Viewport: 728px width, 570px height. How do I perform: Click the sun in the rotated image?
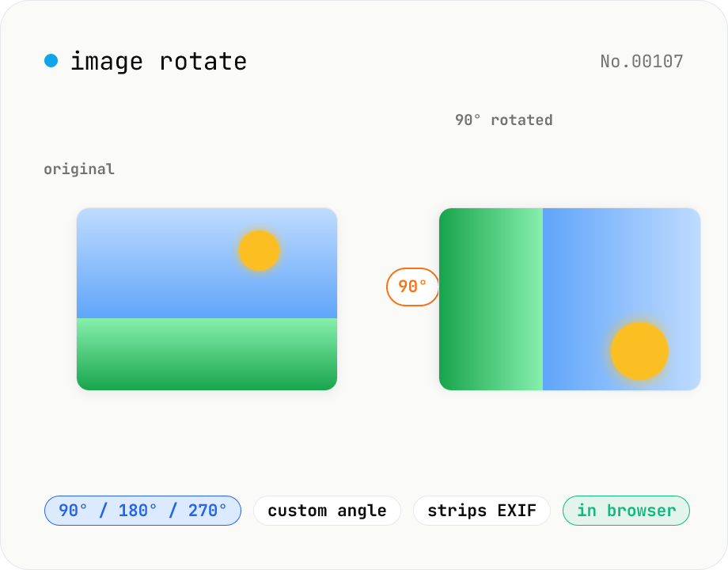pos(639,351)
